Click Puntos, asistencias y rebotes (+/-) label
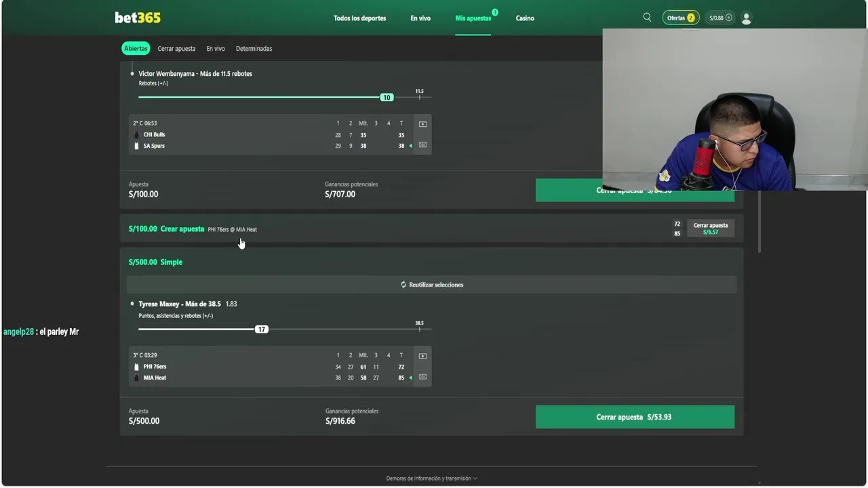868x488 pixels. click(x=176, y=316)
